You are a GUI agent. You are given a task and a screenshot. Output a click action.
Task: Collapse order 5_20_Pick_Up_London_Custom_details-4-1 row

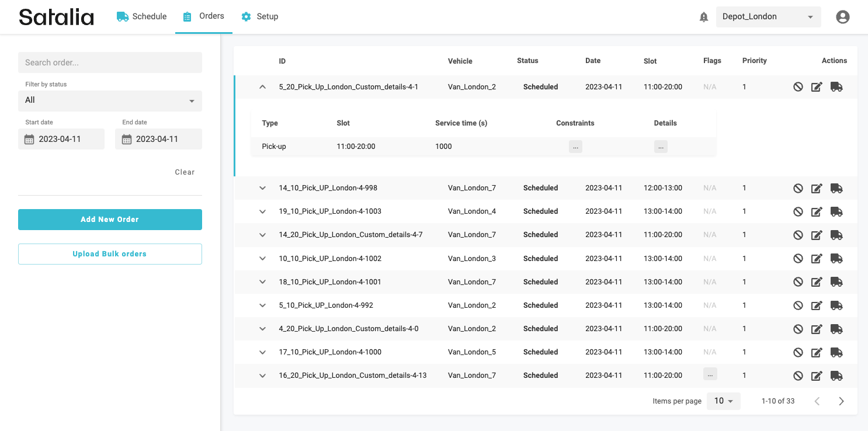262,87
